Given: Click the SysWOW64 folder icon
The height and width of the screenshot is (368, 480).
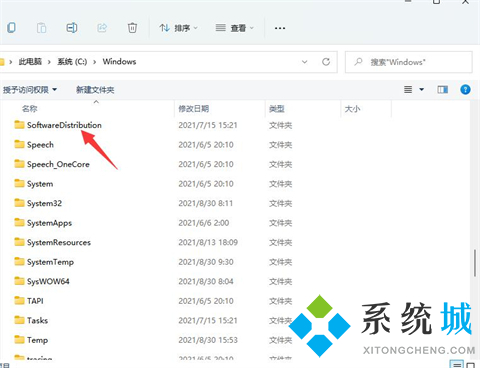Looking at the screenshot, I should pyautogui.click(x=19, y=281).
